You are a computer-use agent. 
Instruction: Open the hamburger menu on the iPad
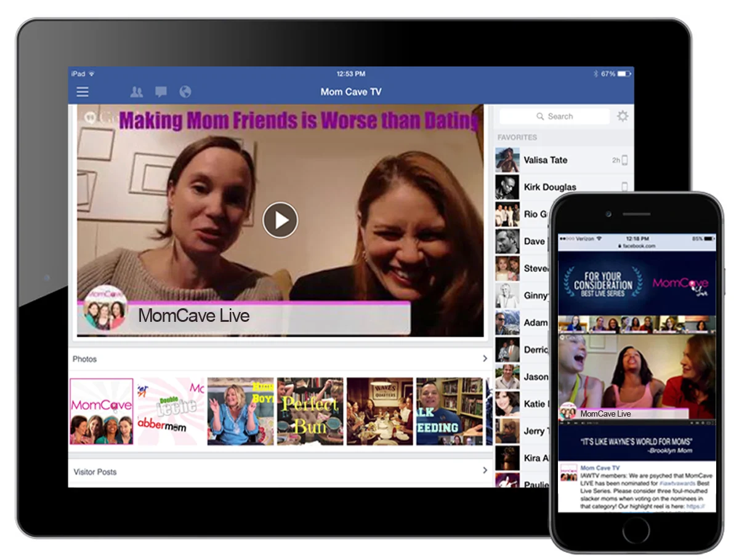pyautogui.click(x=83, y=92)
